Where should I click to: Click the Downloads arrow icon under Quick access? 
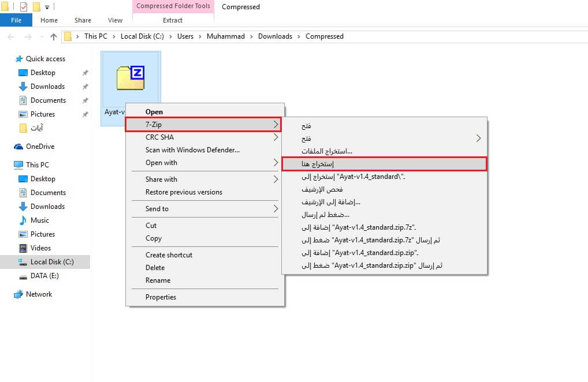coord(23,87)
